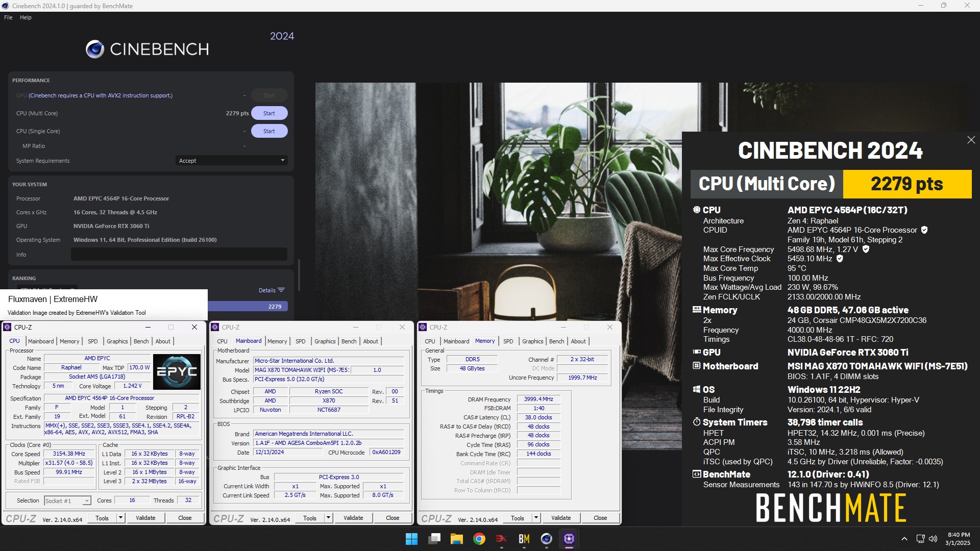The width and height of the screenshot is (980, 551).
Task: Expand Tools dropdown arrow in Mainboard window
Action: [x=329, y=518]
